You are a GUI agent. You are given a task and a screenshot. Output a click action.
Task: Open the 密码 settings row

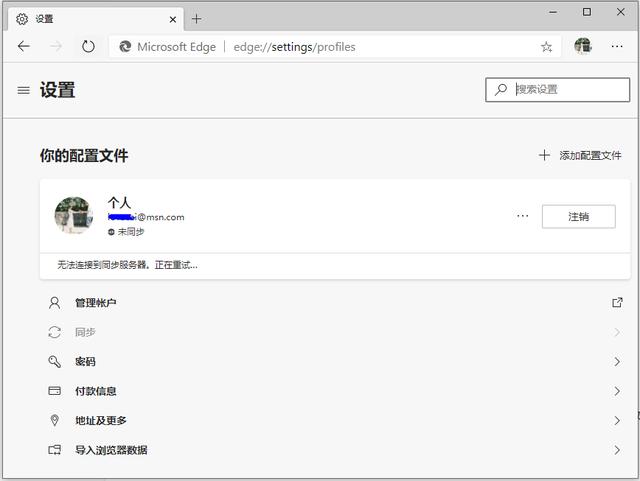[335, 361]
